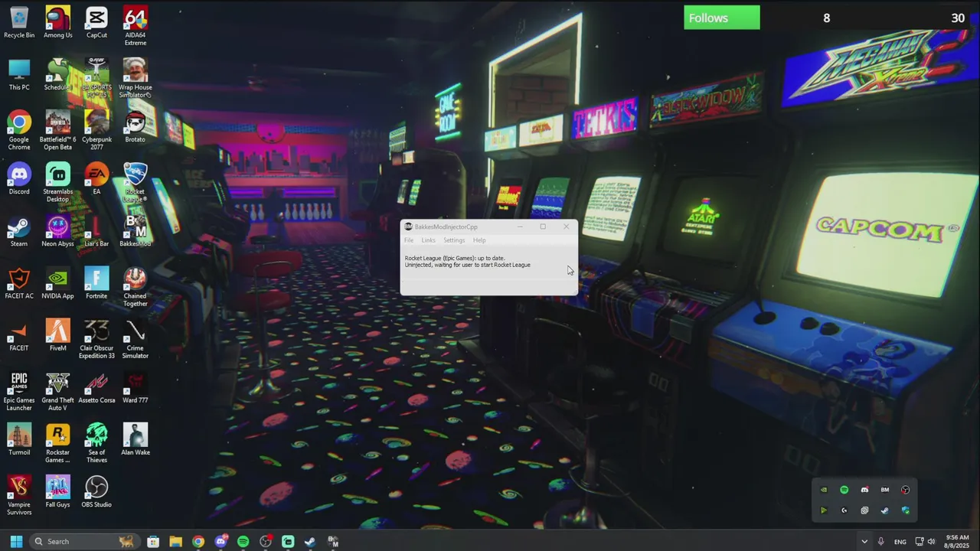Select the Fortnite desktop icon
This screenshot has height=551, width=980.
(96, 282)
